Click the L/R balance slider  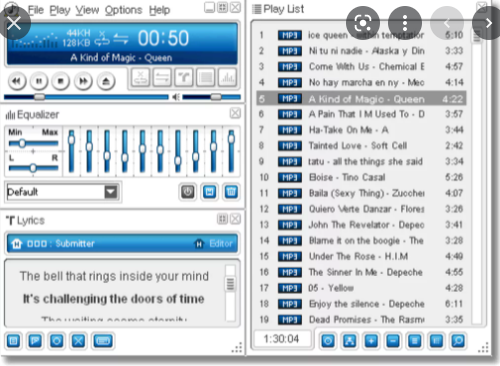tap(33, 168)
